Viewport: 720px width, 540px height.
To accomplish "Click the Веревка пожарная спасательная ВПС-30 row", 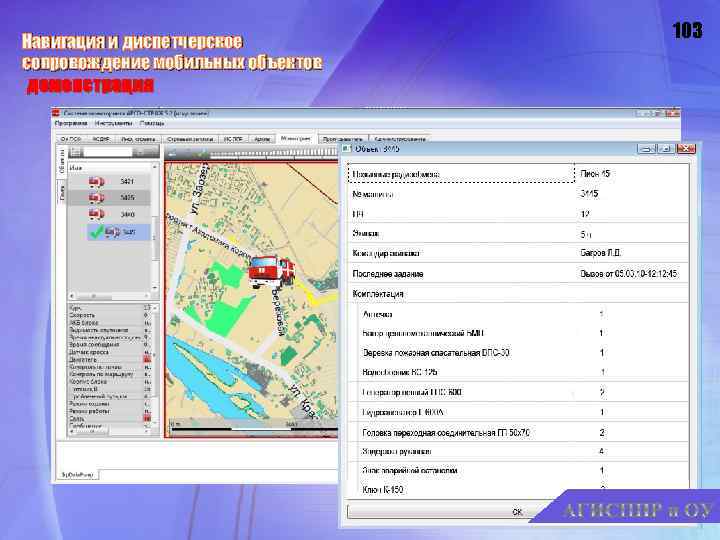I will pos(523,353).
